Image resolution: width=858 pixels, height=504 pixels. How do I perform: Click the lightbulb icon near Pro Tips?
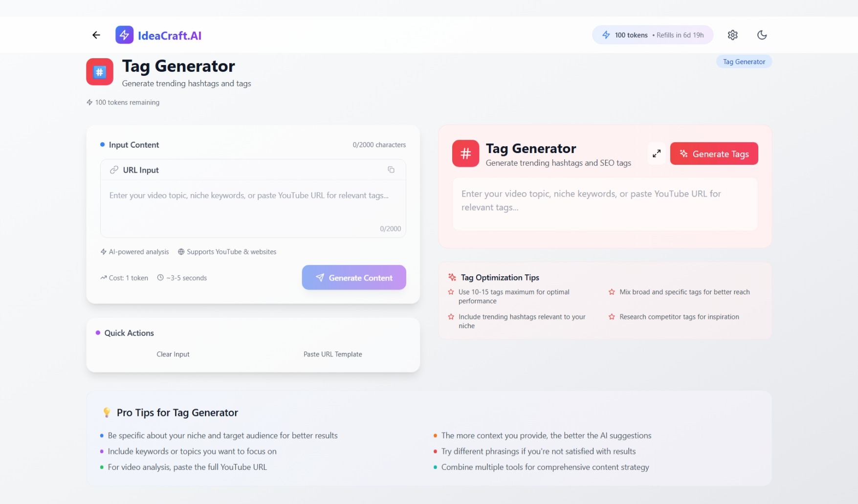[107, 413]
